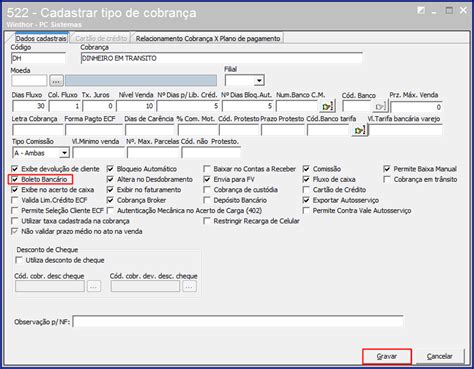Click the Prazo Protesto field
Image resolution: width=474 pixels, height=369 pixels.
pos(283,130)
